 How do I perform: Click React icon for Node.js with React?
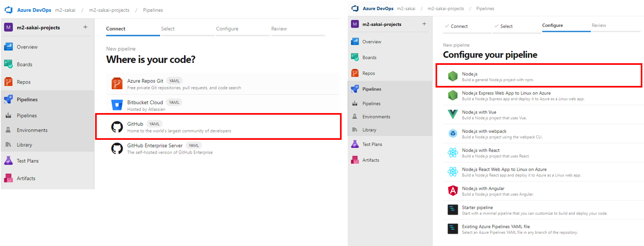[453, 152]
